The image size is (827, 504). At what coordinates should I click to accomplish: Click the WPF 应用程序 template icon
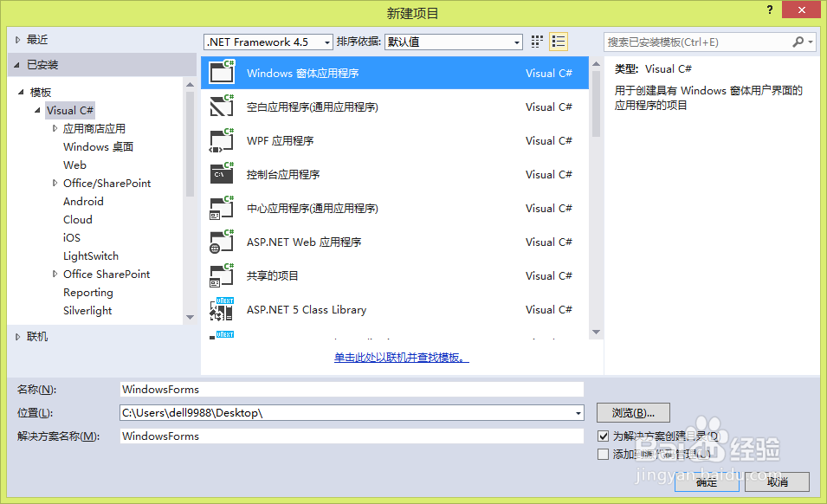tap(222, 140)
